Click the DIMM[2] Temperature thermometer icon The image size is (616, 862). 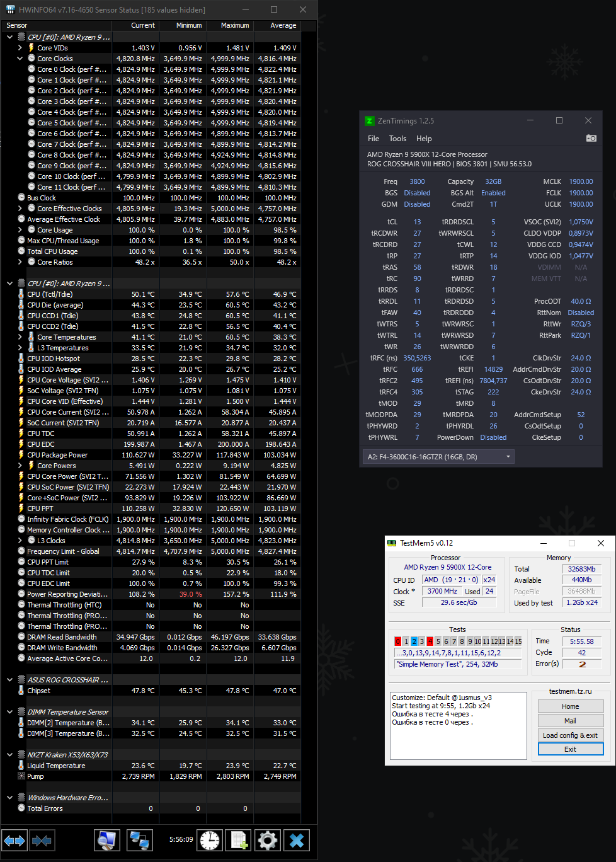pos(21,723)
